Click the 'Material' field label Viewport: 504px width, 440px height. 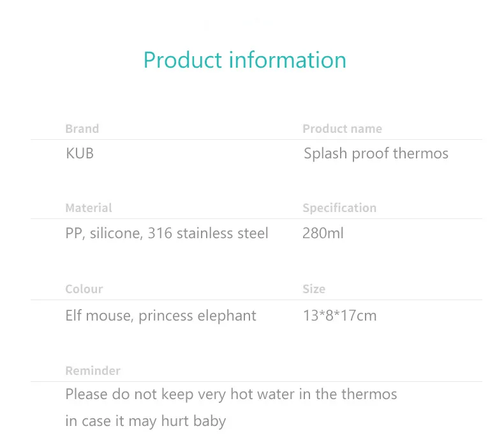click(88, 208)
